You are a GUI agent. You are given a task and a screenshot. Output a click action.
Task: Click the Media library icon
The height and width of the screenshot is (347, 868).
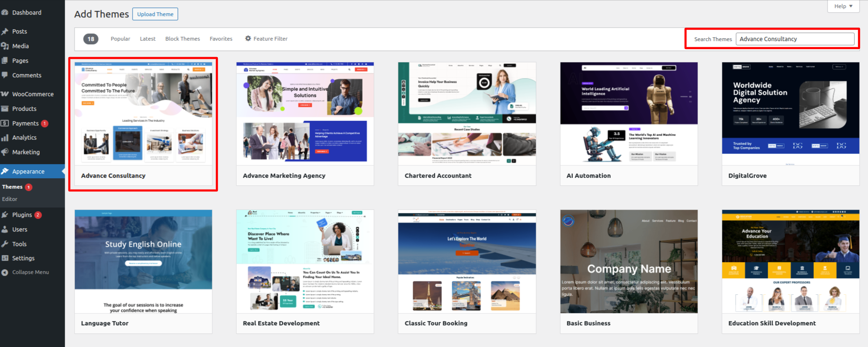tap(5, 46)
